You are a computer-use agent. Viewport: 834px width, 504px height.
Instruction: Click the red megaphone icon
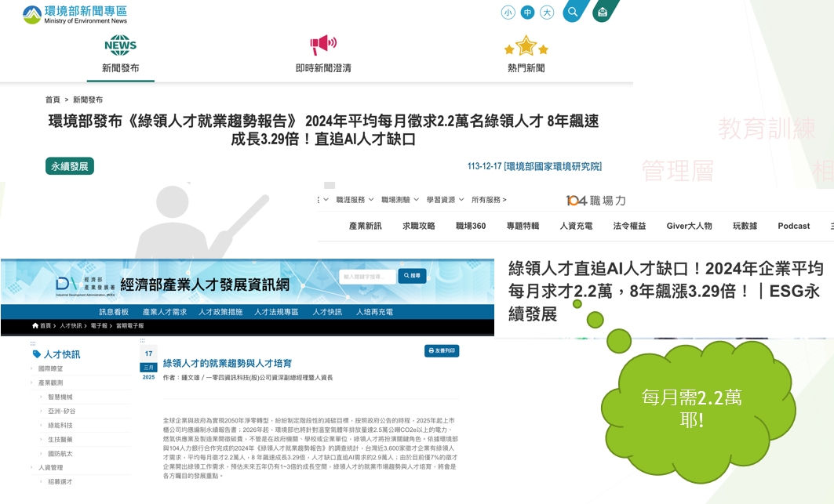tap(322, 45)
